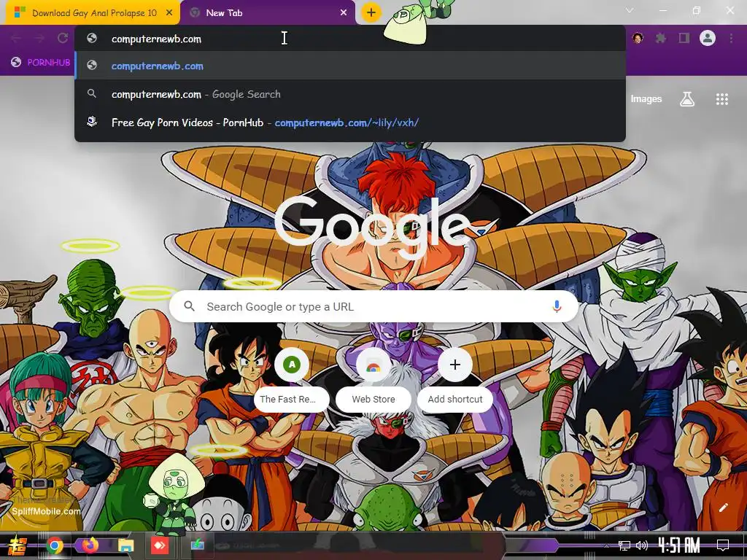Select the computernewb.com URL suggestion
747x560 pixels.
coord(350,66)
